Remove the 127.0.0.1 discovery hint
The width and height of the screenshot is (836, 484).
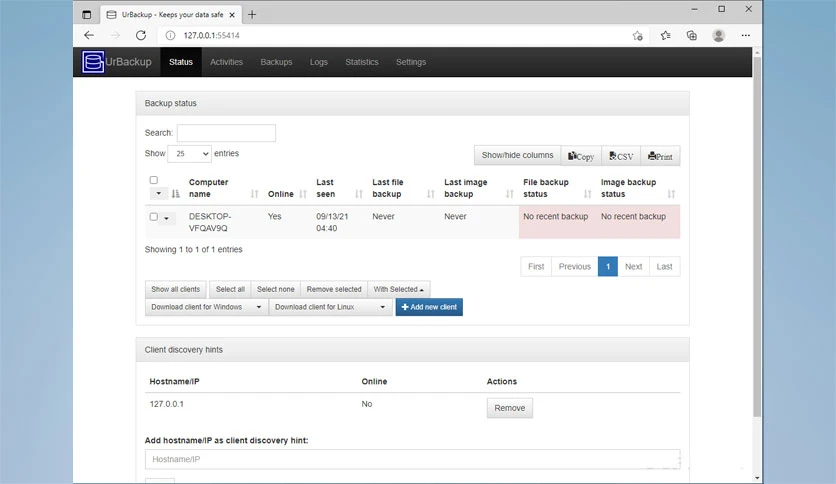[510, 408]
